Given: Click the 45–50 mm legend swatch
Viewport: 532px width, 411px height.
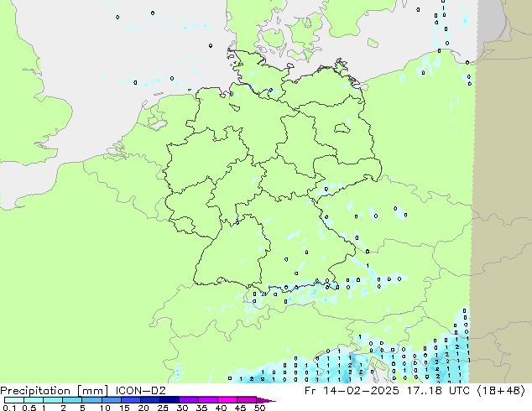Looking at the screenshot, I should point(247,400).
